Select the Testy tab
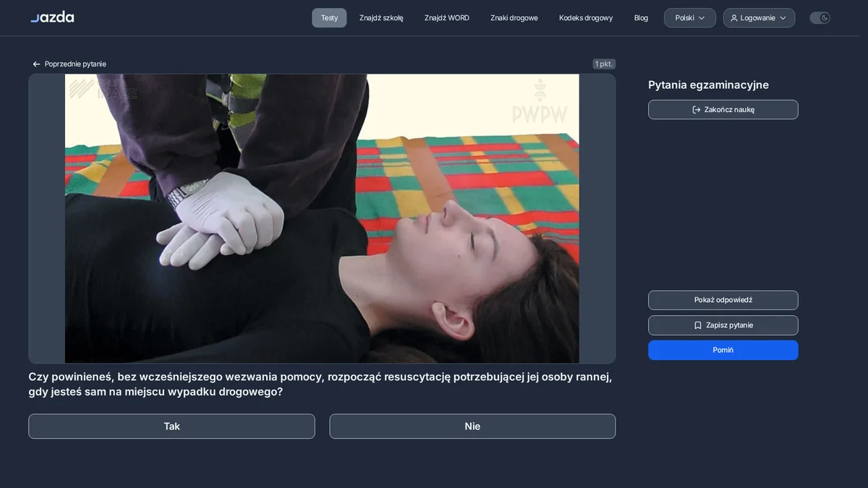The width and height of the screenshot is (868, 488). pos(329,18)
